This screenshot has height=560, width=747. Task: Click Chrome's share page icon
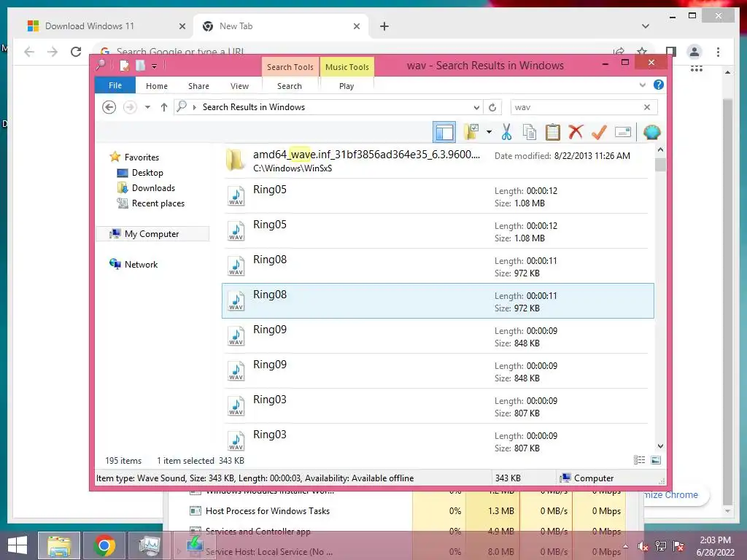[619, 51]
